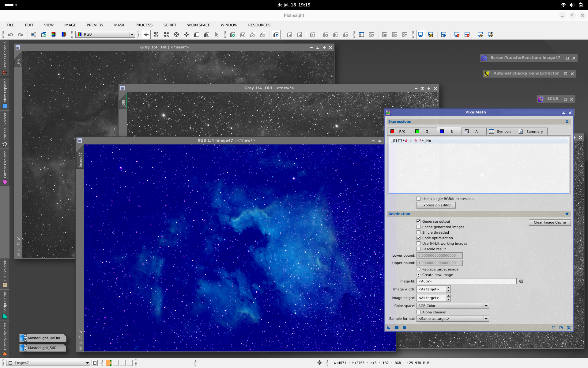Screen dimensions: 588x368
Task: Click the MasterLight_HaOIII XISF icon
Action: [x=24, y=338]
